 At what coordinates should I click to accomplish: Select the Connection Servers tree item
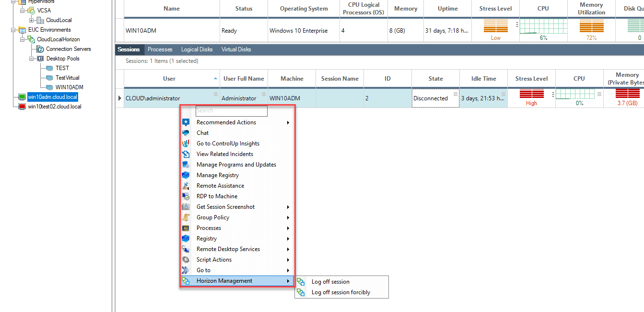(x=68, y=49)
